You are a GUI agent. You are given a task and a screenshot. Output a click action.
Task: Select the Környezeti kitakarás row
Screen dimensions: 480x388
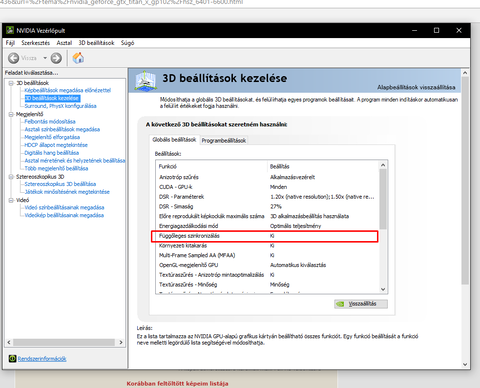point(267,246)
